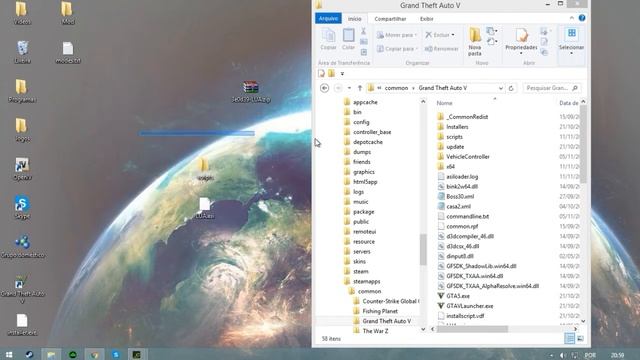The image size is (640, 360).
Task: Open the Arquivo menu tab
Action: [x=328, y=18]
